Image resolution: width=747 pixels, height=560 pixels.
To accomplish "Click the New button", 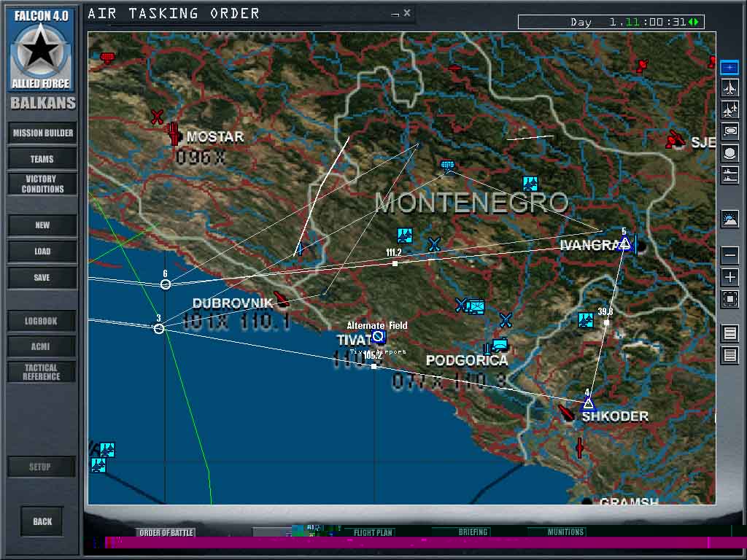I will point(42,225).
